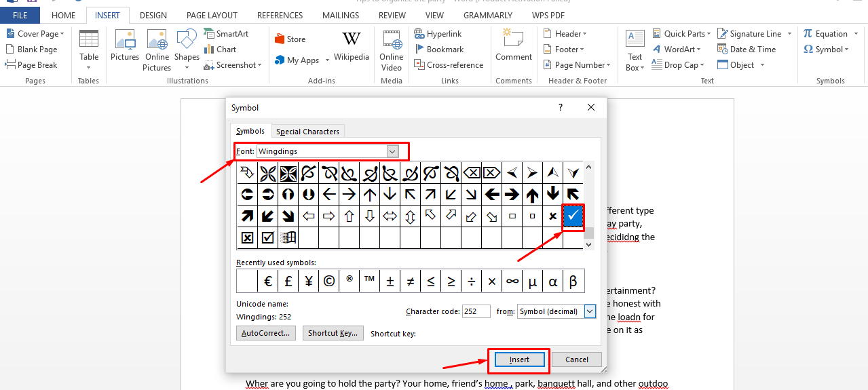Viewport: 868px width, 390px height.
Task: Open Online Pictures
Action: (x=157, y=50)
